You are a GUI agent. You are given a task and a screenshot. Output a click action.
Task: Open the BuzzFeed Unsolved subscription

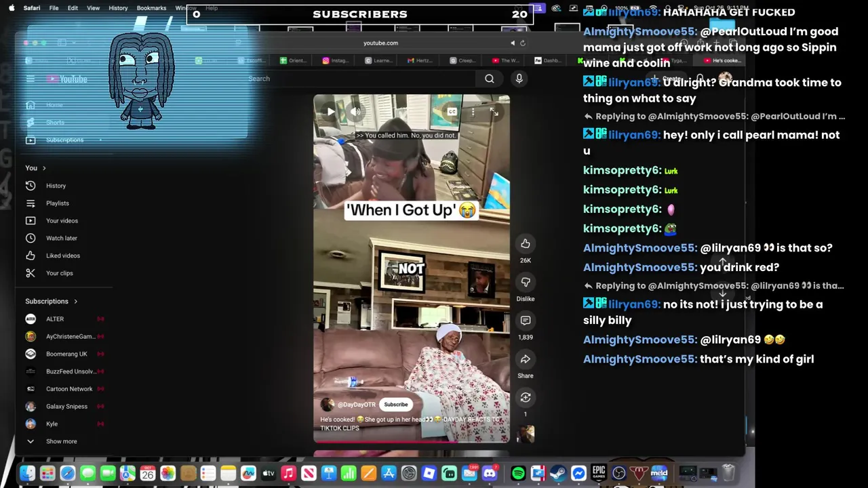click(x=70, y=371)
